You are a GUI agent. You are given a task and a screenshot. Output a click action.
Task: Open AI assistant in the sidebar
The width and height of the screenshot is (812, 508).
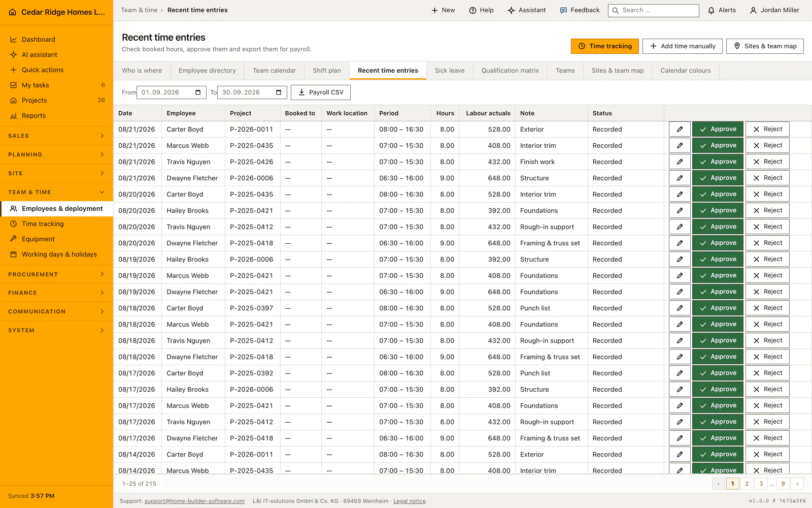click(x=56, y=54)
